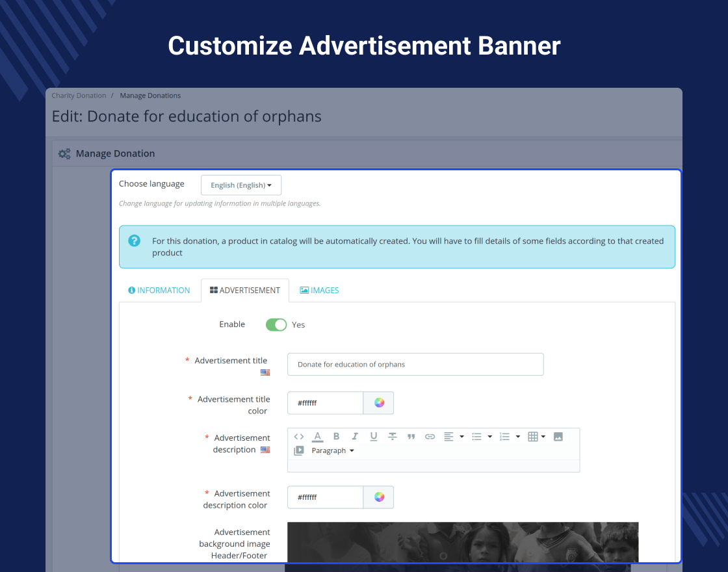
Task: Open the Choose language dropdown
Action: [x=241, y=185]
